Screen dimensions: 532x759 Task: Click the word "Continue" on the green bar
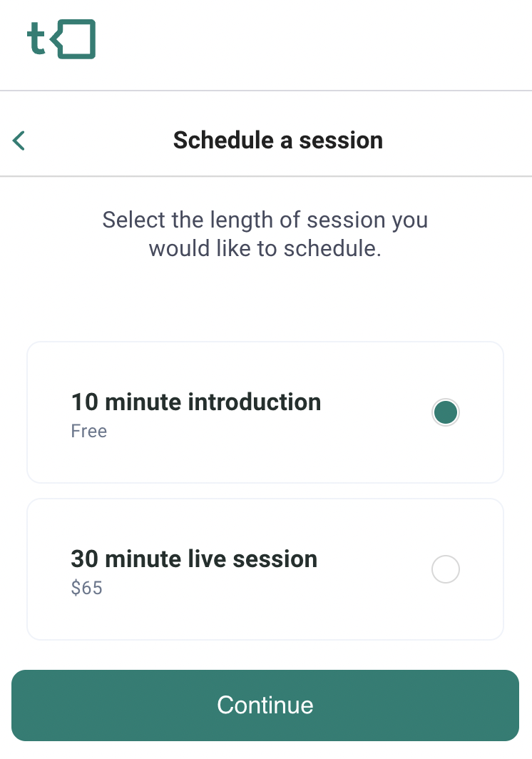coord(265,705)
